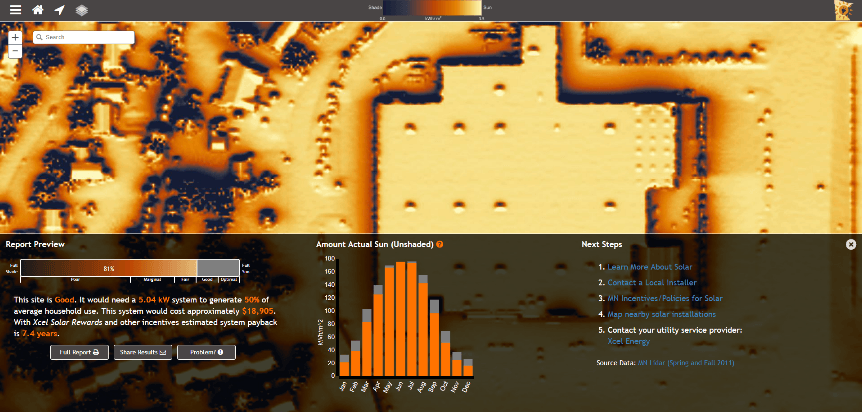Image resolution: width=862 pixels, height=412 pixels.
Task: Close the report preview panel
Action: tap(850, 245)
